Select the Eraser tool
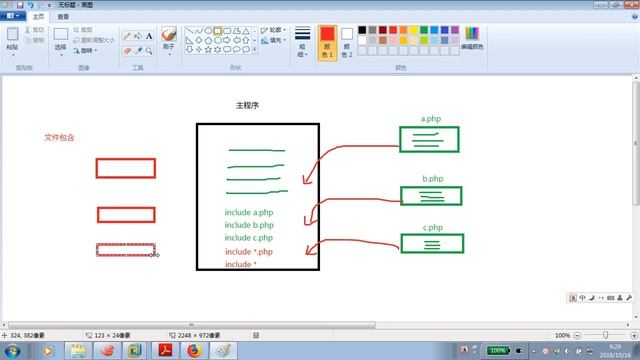The height and width of the screenshot is (360, 640). coord(127,51)
